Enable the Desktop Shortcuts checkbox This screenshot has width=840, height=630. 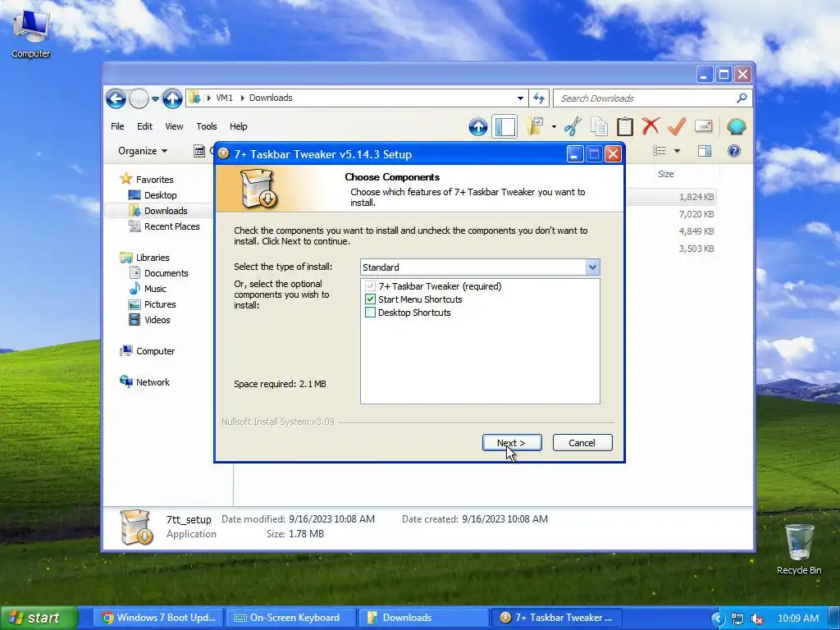[x=370, y=312]
